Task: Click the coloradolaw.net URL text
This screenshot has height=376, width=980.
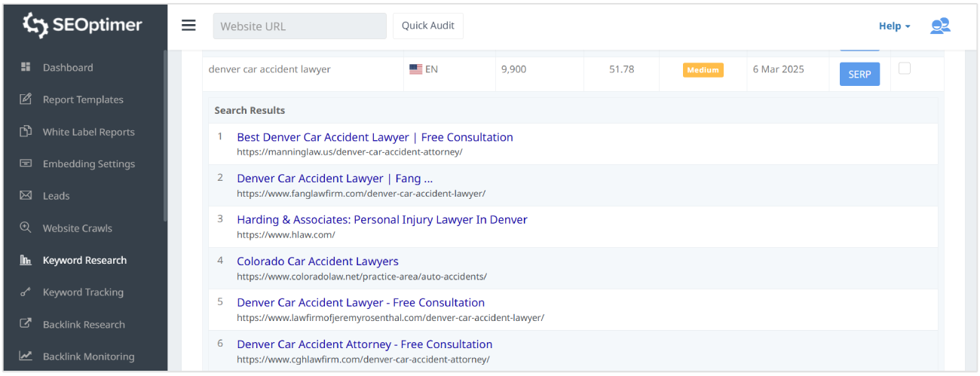Action: 361,277
